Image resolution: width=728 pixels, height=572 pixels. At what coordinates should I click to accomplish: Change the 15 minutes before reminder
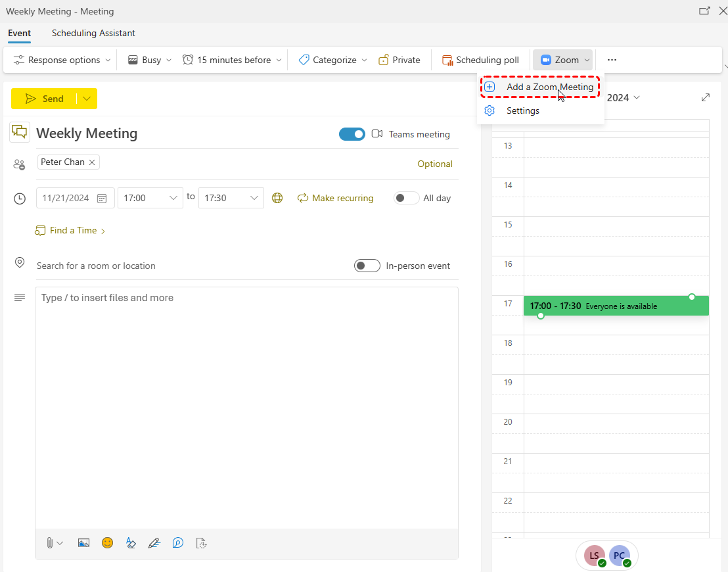232,60
